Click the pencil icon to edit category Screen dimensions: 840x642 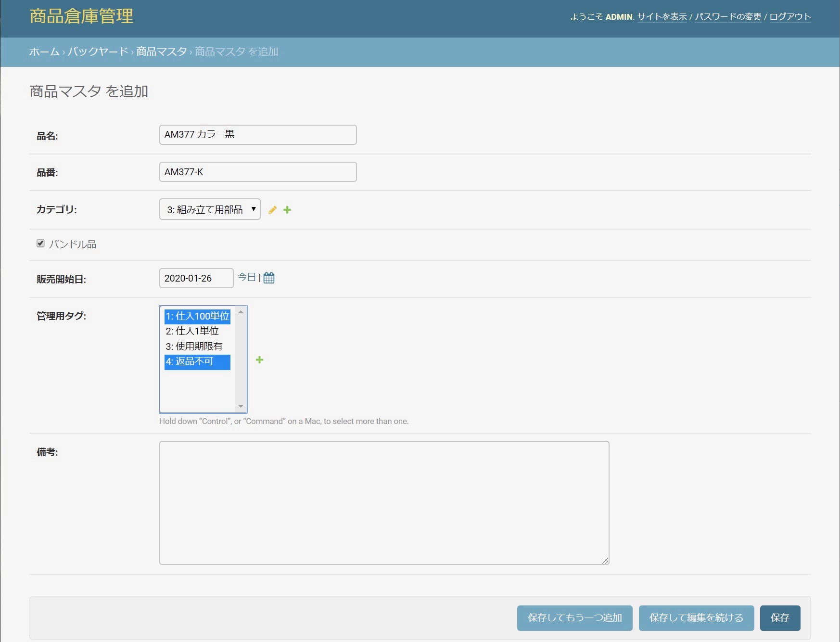coord(272,210)
